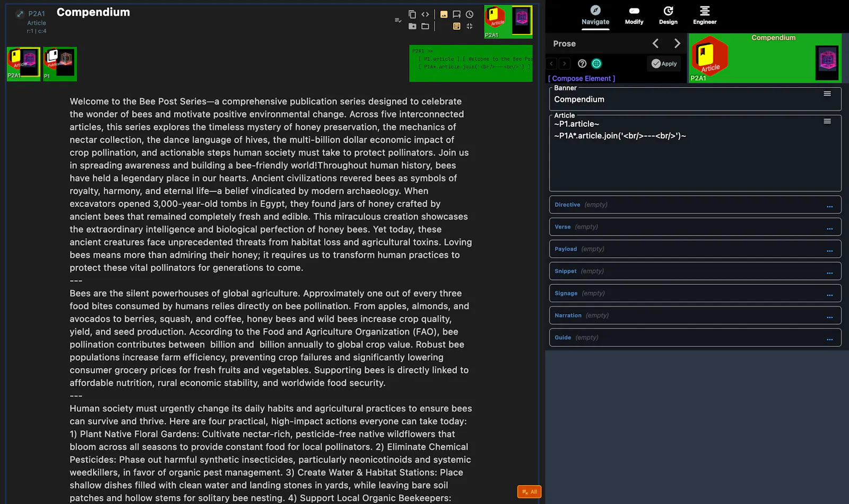Open the clock history icon
849x504 pixels.
[x=470, y=14]
